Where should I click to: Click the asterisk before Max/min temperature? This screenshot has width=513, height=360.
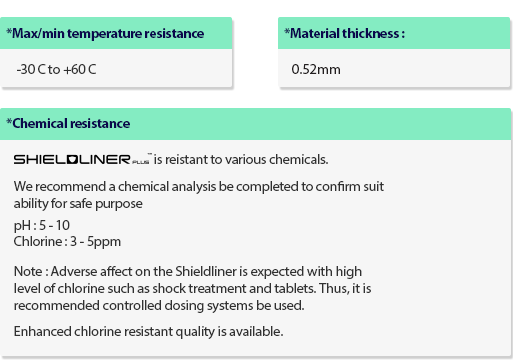tap(9, 31)
